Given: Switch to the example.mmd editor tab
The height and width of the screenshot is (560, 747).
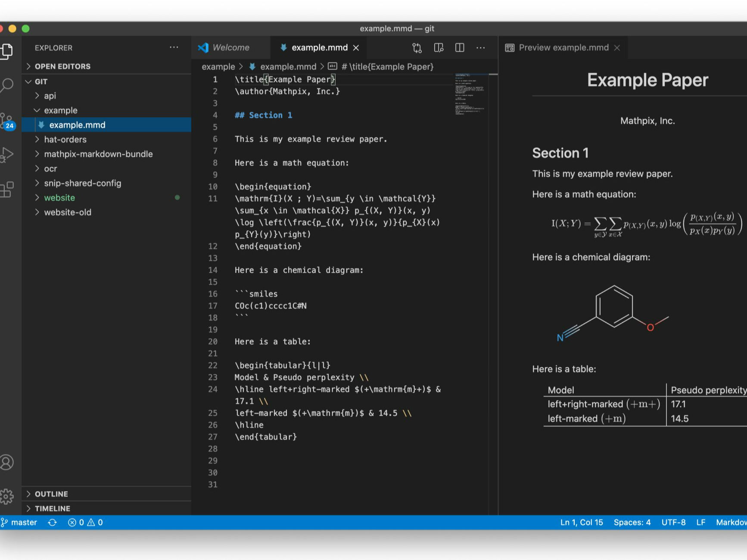Looking at the screenshot, I should (x=319, y=48).
